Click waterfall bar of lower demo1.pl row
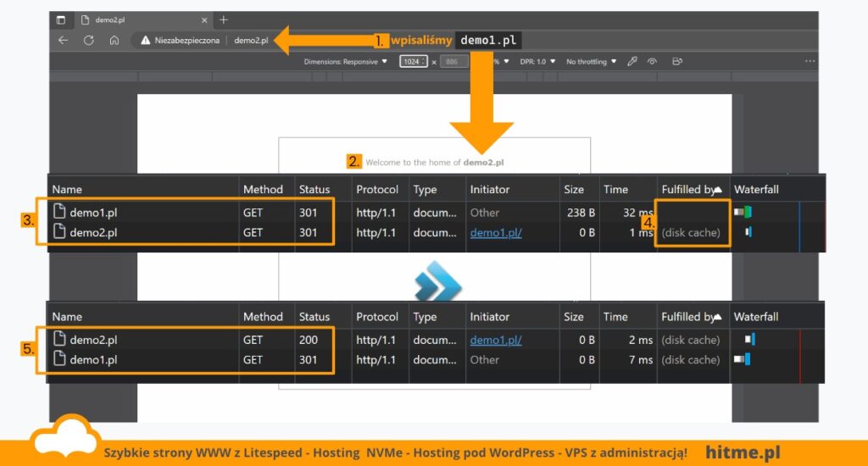Screen dimensions: 868x466 [743, 359]
